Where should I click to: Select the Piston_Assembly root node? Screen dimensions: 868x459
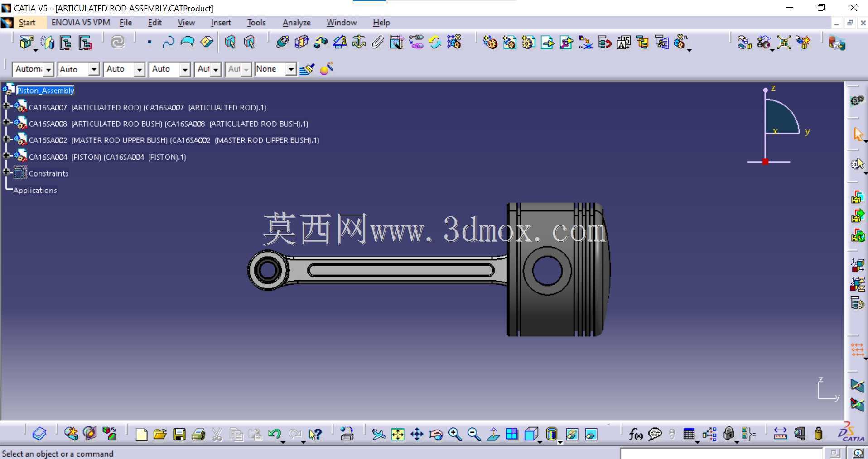(45, 91)
